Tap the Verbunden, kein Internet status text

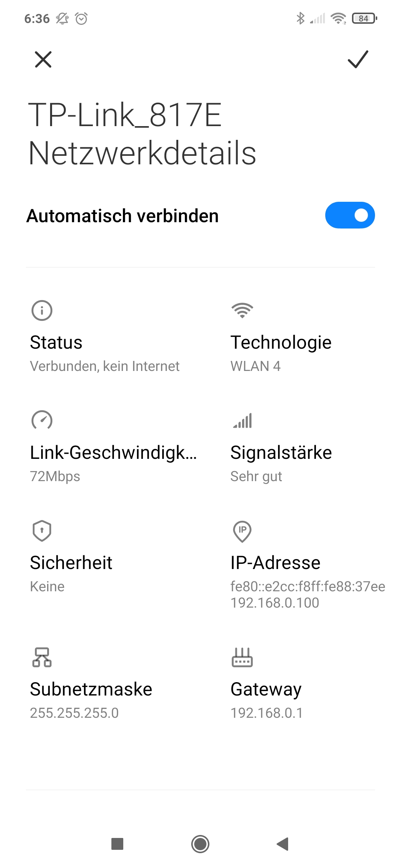[105, 366]
